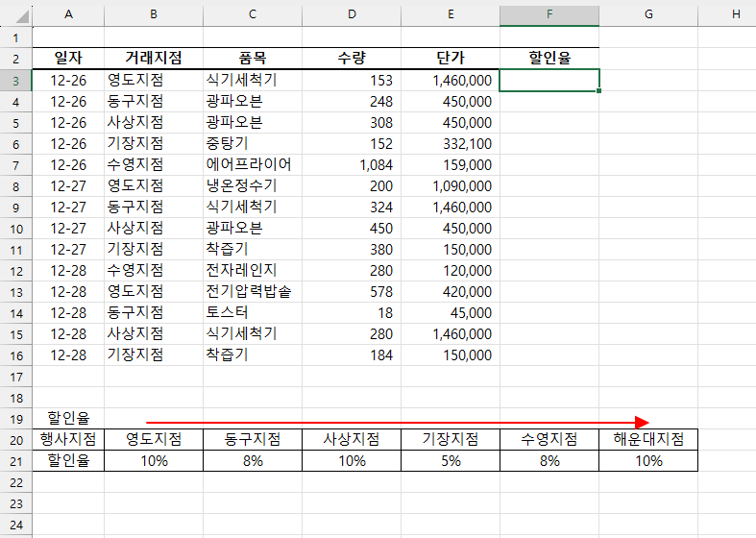The height and width of the screenshot is (538, 756).
Task: Select cell E6 with 332,100
Action: [x=451, y=144]
